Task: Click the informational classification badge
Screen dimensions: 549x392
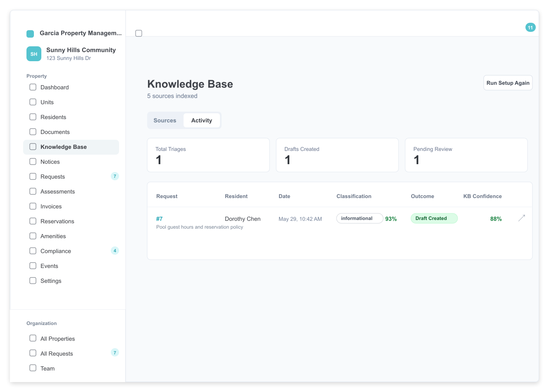Action: click(359, 218)
